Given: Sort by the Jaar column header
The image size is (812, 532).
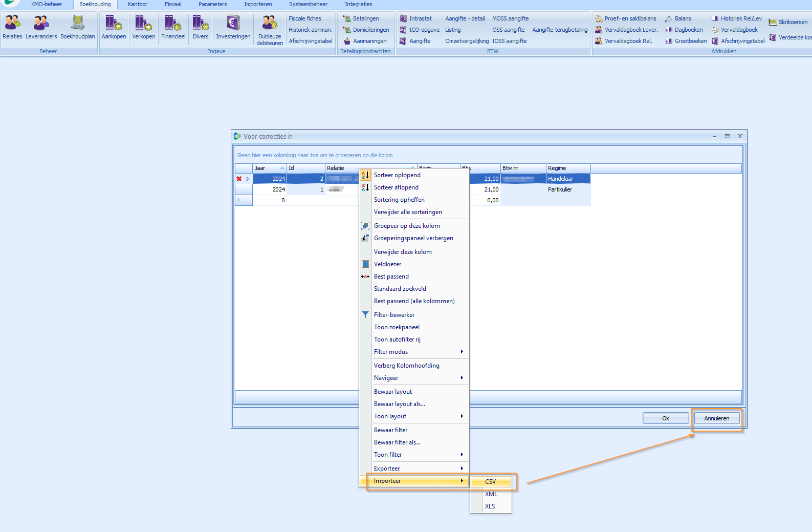Looking at the screenshot, I should [x=266, y=168].
